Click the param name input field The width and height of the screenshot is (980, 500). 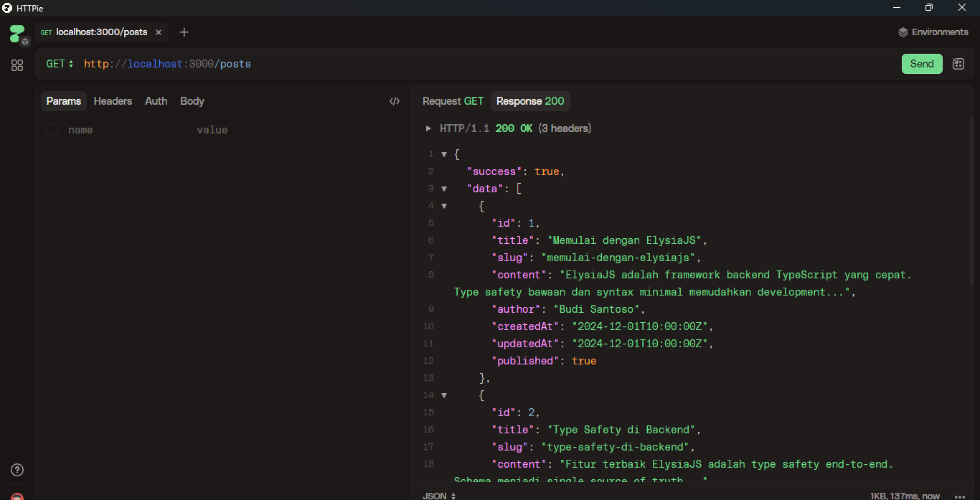(x=122, y=130)
